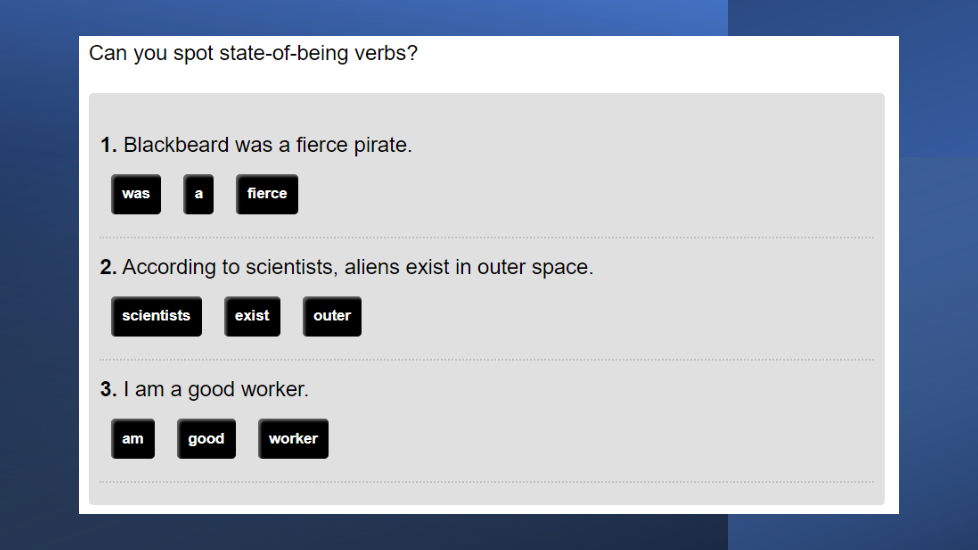Viewport: 978px width, 550px height.
Task: Choose the "exist" answer button
Action: [x=252, y=316]
